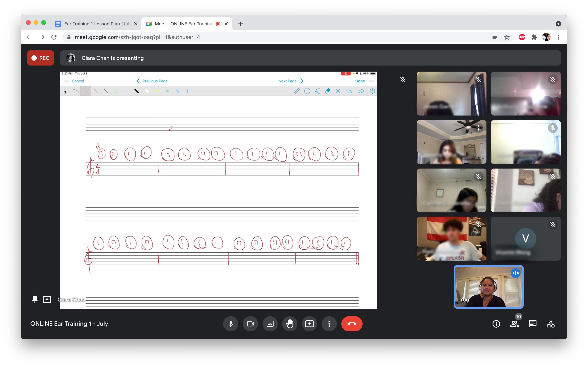Viewport: 588px width, 367px height.
Task: Toggle closed captions button
Action: 270,324
